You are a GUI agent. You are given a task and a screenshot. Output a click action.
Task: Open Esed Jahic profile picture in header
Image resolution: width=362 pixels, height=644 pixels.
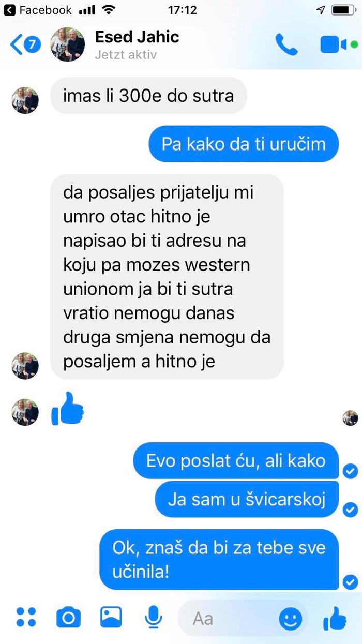click(67, 44)
